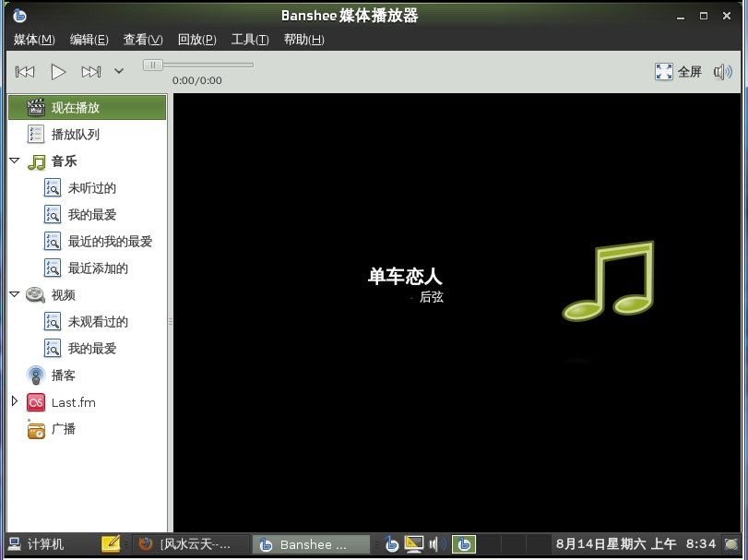Click the 0:00/0:00 time label
Screen dimensions: 748x560
pos(197,80)
